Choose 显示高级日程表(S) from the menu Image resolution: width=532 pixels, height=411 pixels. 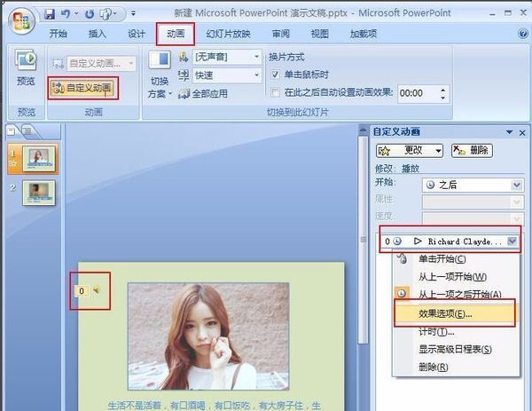(455, 350)
